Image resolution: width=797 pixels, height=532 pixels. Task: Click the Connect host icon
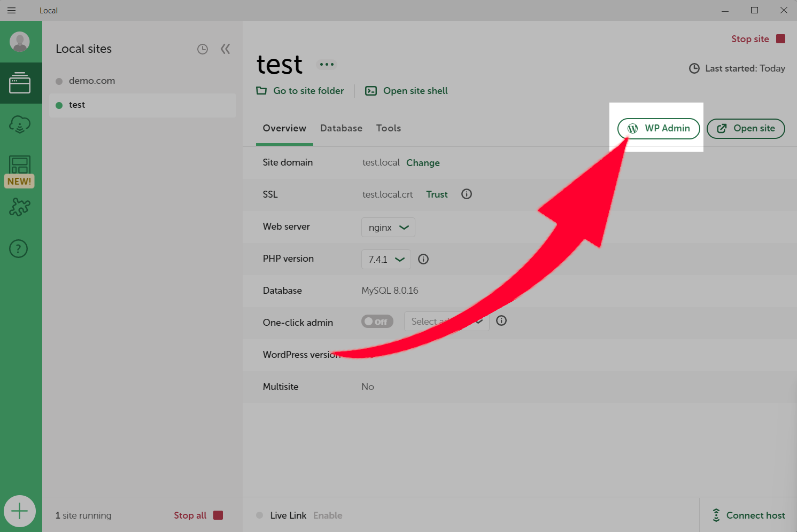716,515
